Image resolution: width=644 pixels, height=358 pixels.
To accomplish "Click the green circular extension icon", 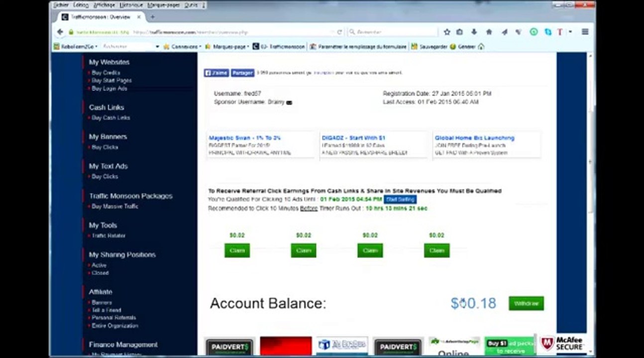I will coord(534,32).
